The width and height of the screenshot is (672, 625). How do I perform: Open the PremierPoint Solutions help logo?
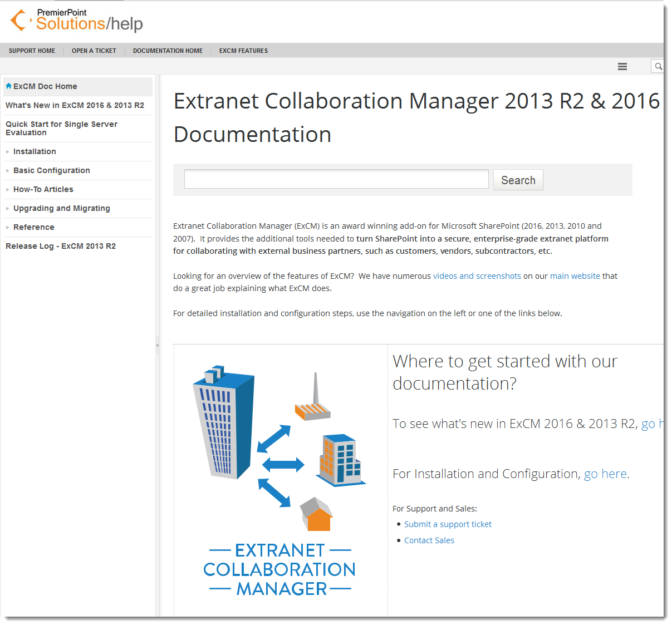pos(77,21)
